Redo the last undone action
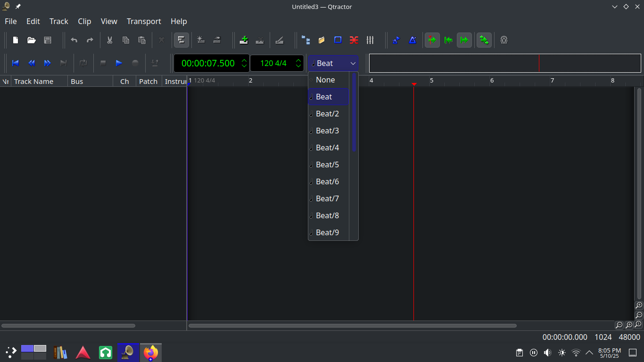The width and height of the screenshot is (644, 362). click(90, 40)
